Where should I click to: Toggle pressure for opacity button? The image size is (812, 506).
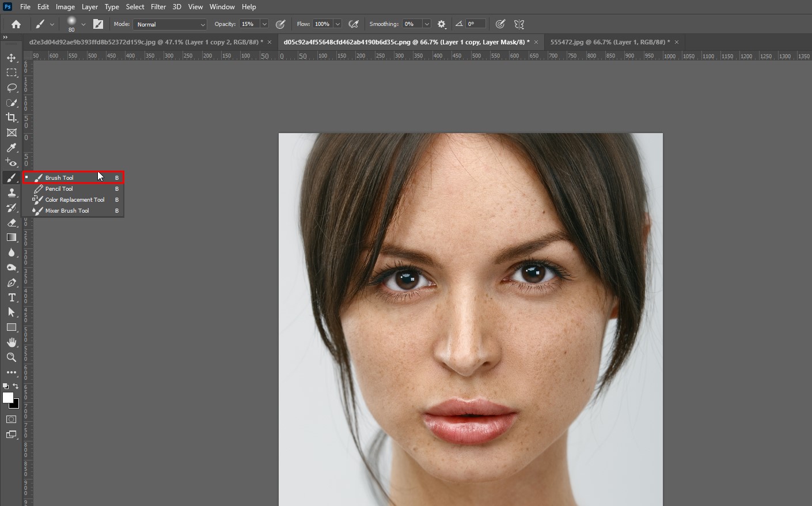click(x=280, y=24)
